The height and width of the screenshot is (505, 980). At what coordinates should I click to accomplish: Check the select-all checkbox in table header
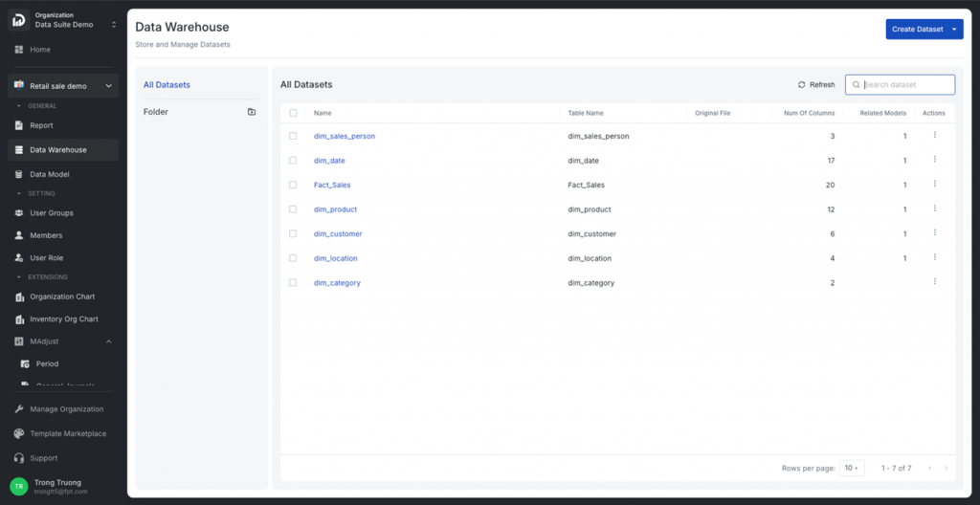[294, 113]
